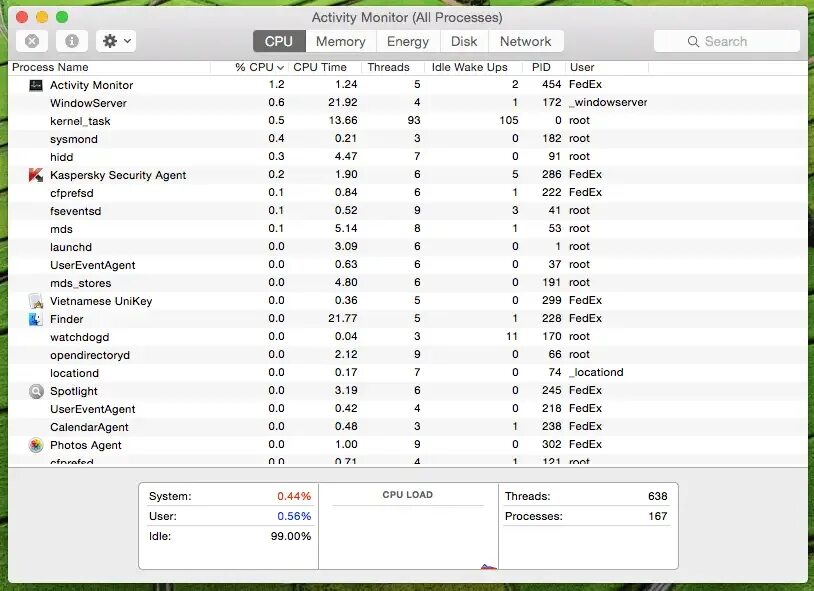Viewport: 814px width, 591px height.
Task: Click the Spotlight process icon
Action: (36, 391)
